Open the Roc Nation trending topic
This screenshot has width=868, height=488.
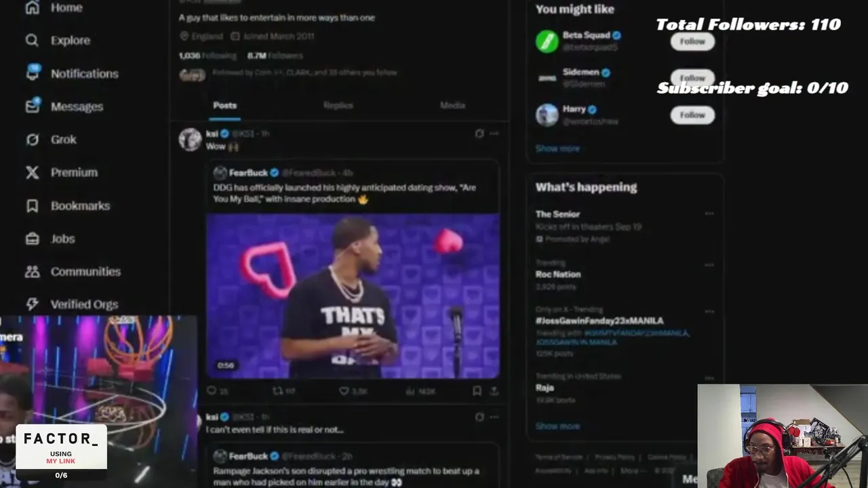[x=558, y=274]
